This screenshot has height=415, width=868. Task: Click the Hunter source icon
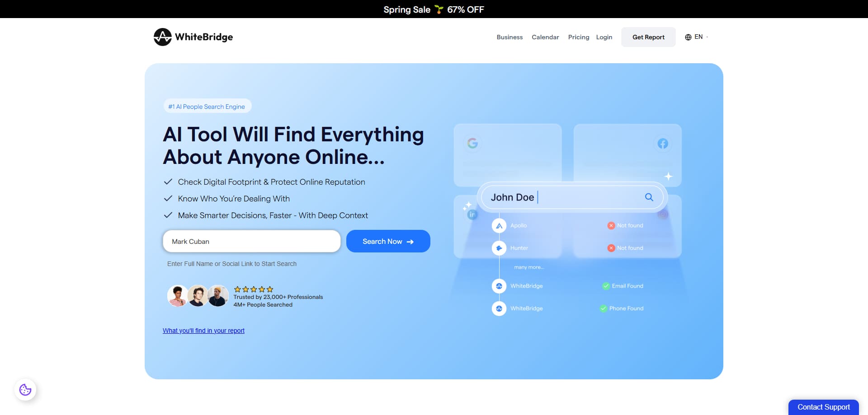pos(499,248)
